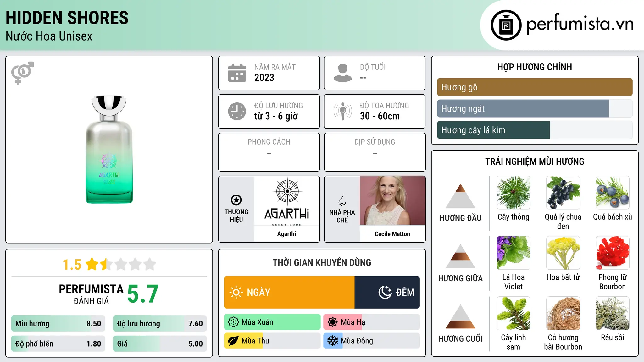Click the Cecile Matton perfumer photo
Viewport: 644px width, 362px height.
(x=392, y=200)
